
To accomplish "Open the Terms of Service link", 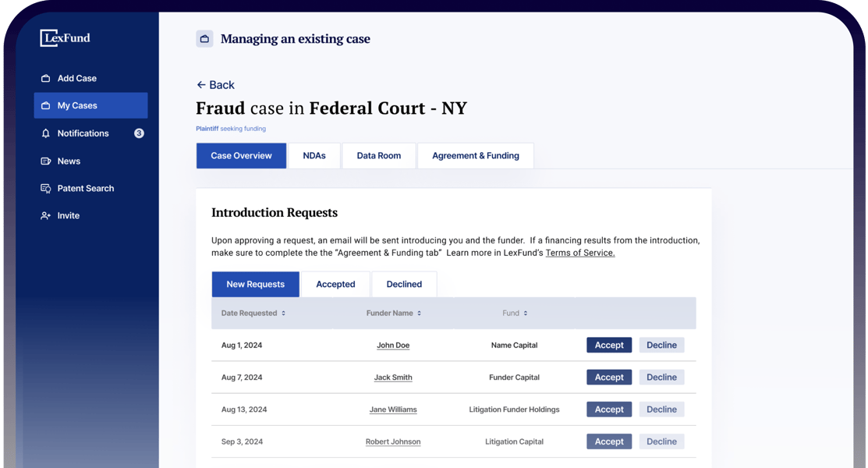I will tap(580, 253).
